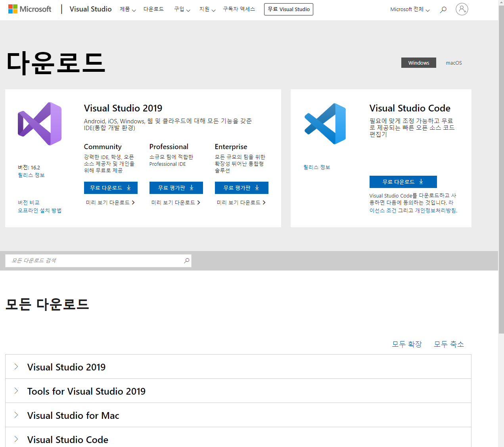Click the account sign-in icon
Viewport: 504px width, 447px height.
coord(462,9)
